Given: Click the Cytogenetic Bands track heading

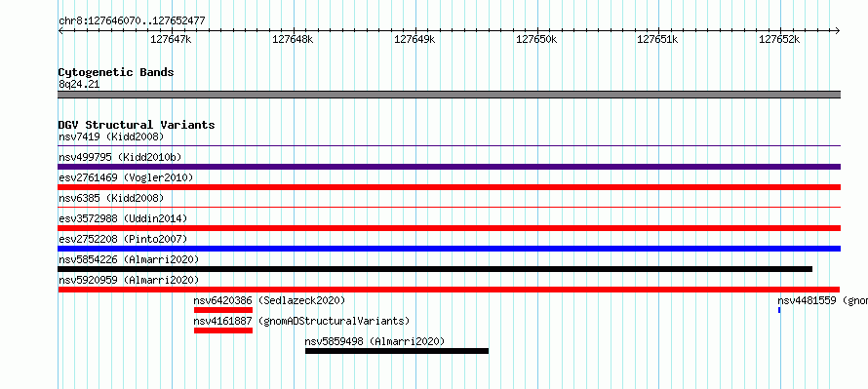Looking at the screenshot, I should (116, 72).
